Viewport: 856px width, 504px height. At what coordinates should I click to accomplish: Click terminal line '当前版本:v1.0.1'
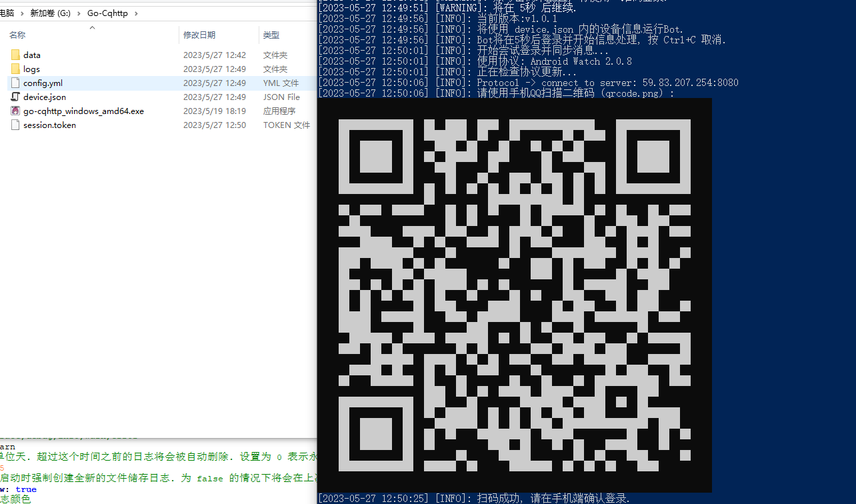click(x=438, y=19)
